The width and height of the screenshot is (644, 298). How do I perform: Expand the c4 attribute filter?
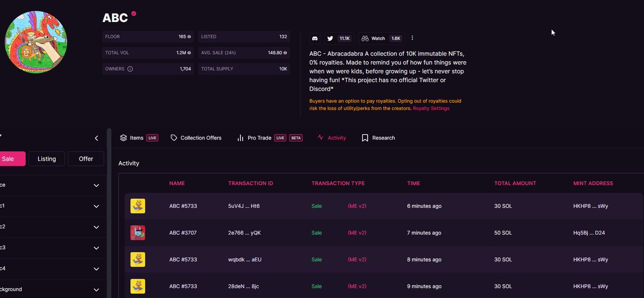coord(52,268)
